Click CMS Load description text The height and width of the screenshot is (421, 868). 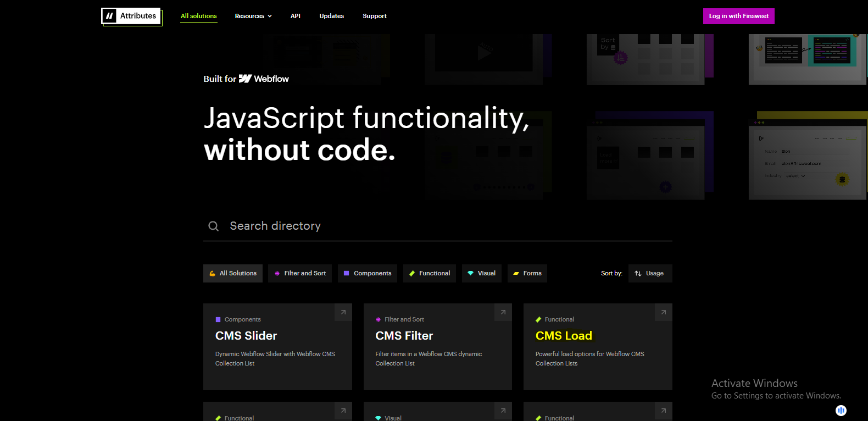tap(590, 359)
